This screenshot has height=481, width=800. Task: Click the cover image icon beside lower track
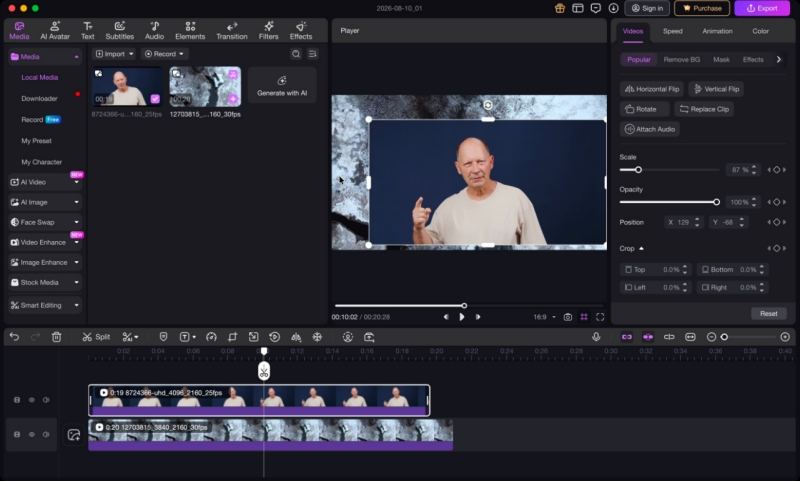[74, 435]
